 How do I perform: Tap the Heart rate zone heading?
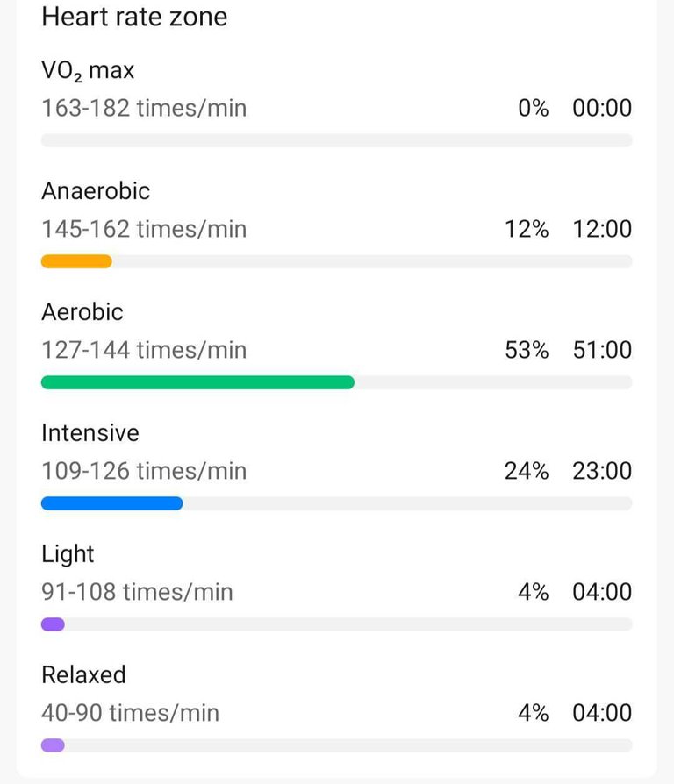tap(134, 17)
